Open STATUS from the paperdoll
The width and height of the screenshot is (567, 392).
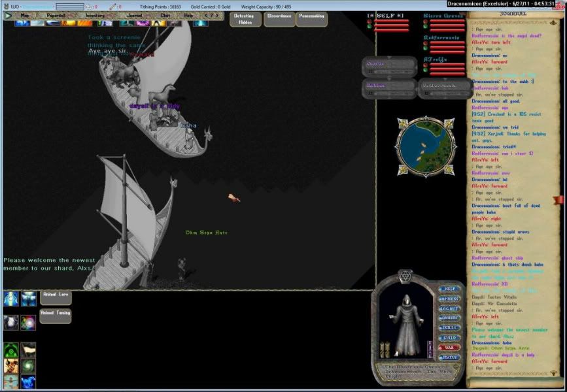click(449, 357)
